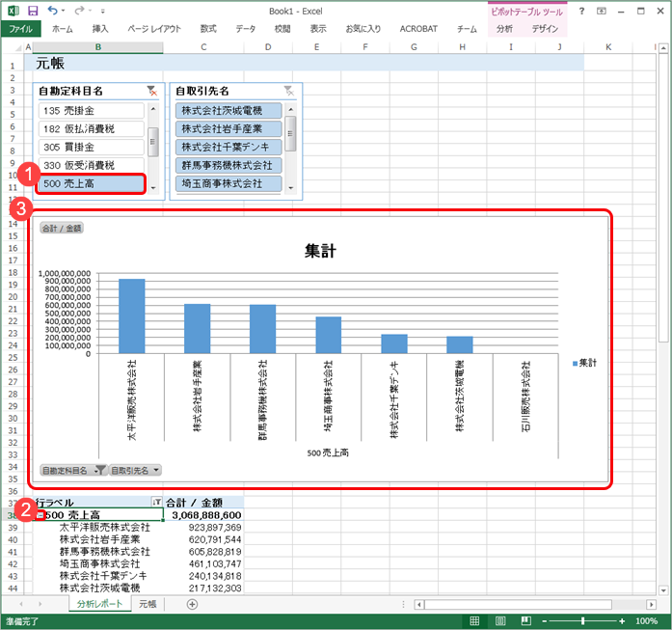The width and height of the screenshot is (672, 630).
Task: Open the デザイン PivotTable tools tab
Action: pos(545,29)
